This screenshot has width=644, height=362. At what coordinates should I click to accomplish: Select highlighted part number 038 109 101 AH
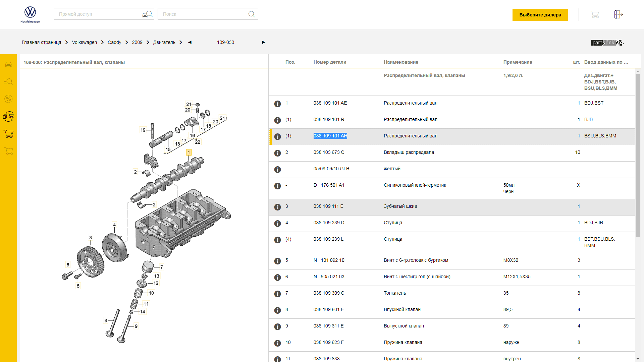pyautogui.click(x=330, y=136)
